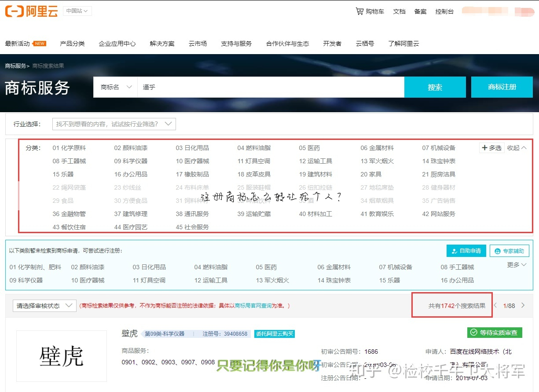Open the 壁虎 trademark image thumbnail

(x=62, y=356)
